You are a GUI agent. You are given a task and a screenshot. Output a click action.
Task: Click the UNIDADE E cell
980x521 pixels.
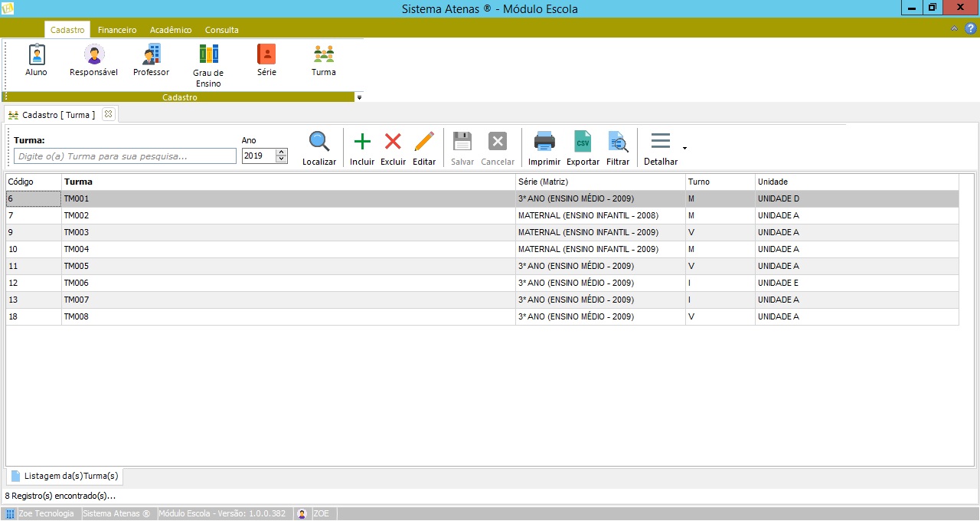pyautogui.click(x=857, y=283)
